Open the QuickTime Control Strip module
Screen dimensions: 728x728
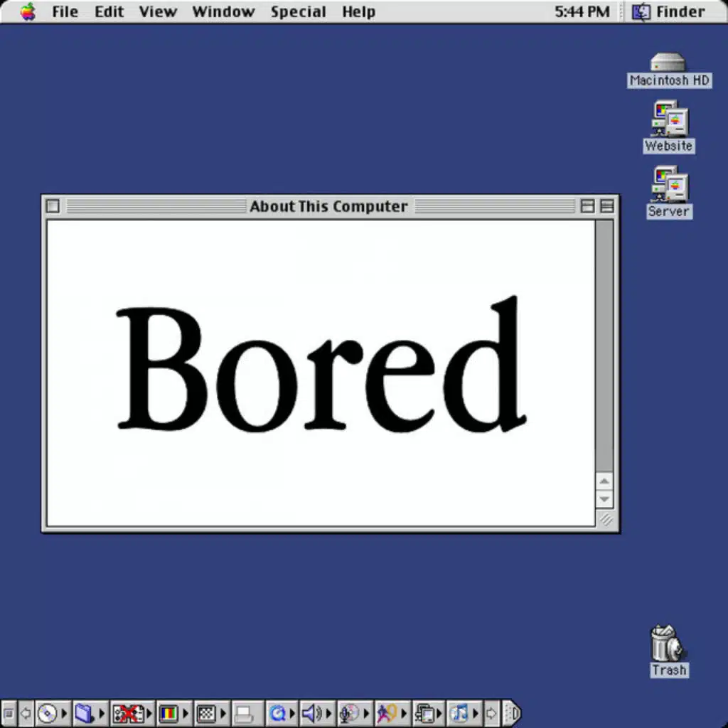[x=278, y=713]
